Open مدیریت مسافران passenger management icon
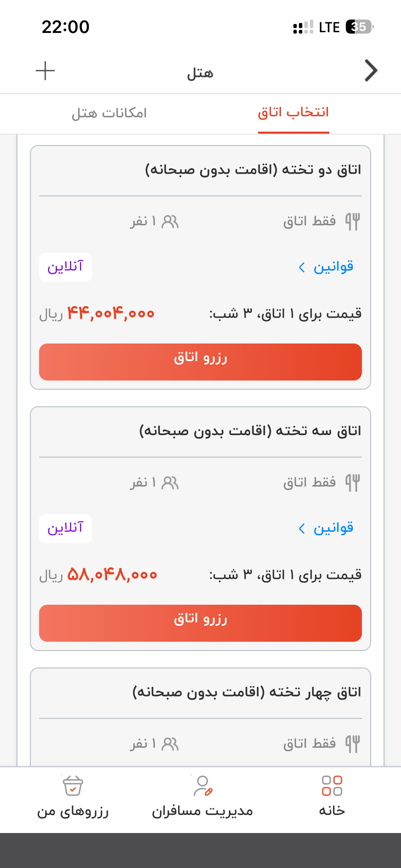Screen dimensions: 401x868 203,786
